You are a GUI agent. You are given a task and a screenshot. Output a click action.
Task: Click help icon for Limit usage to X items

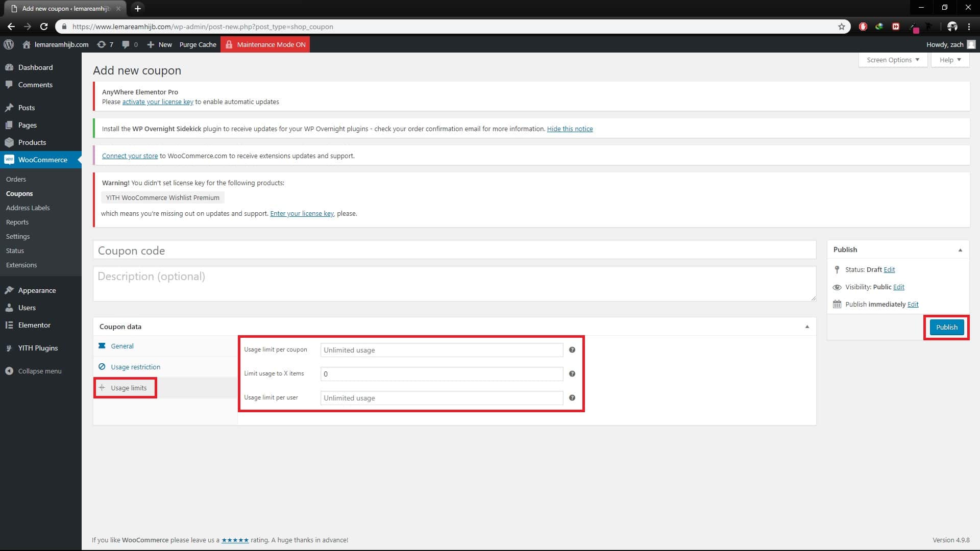click(x=572, y=374)
